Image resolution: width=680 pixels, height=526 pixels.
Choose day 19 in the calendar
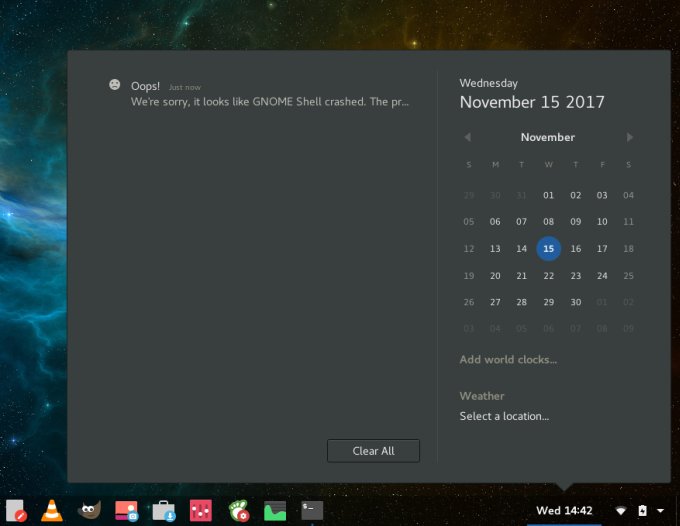[469, 276]
